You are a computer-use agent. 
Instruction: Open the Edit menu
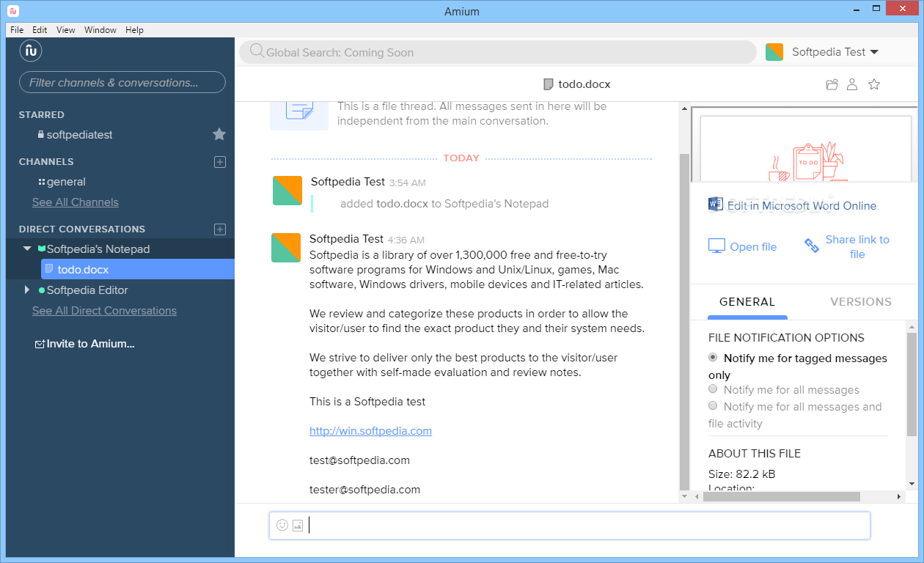point(40,30)
